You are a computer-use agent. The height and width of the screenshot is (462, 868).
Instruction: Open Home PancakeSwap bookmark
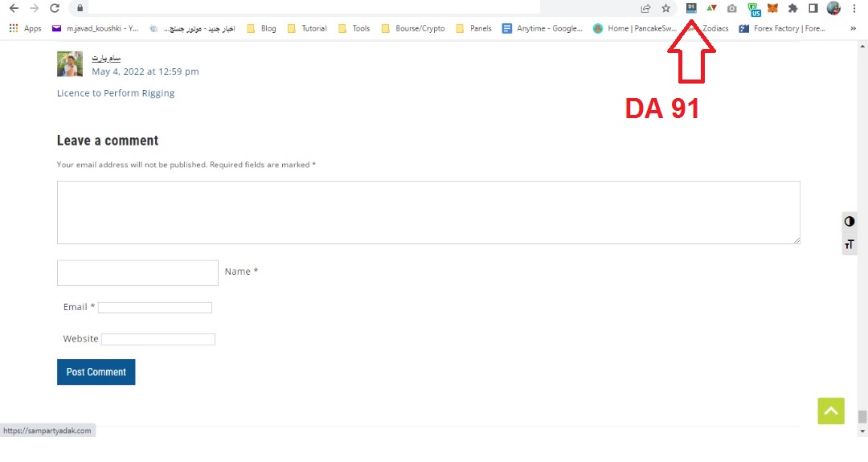point(634,28)
